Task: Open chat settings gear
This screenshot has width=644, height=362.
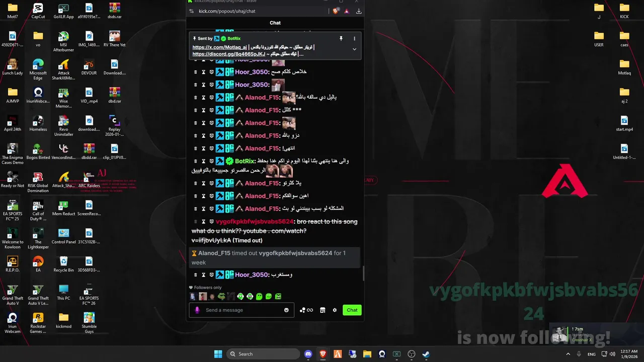Action: pyautogui.click(x=335, y=310)
